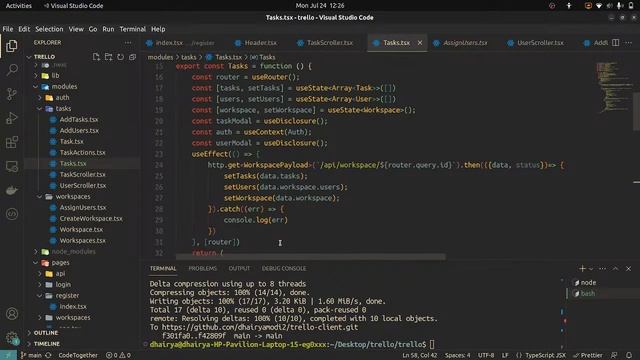Open the Selection menu
The height and width of the screenshot is (360, 640).
[x=49, y=29]
